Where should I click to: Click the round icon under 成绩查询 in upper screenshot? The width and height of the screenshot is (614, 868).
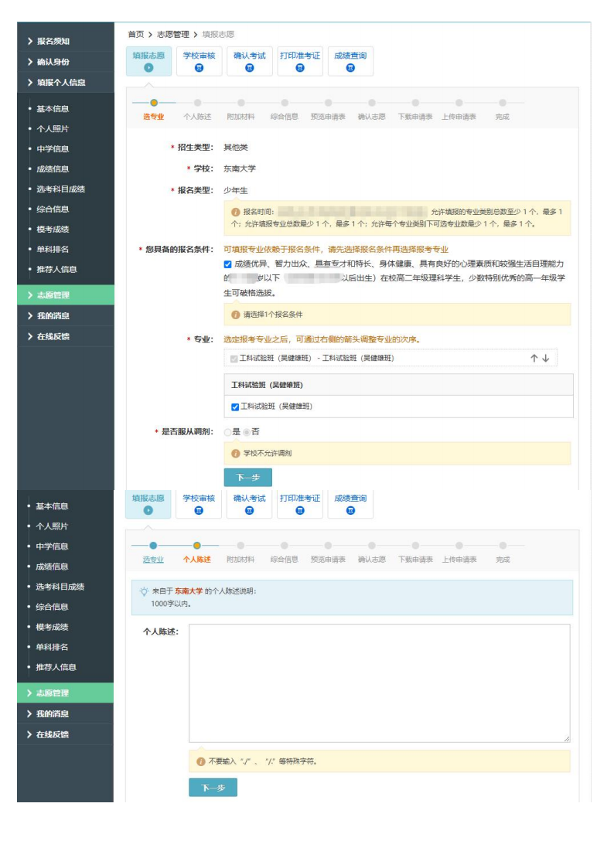(350, 67)
